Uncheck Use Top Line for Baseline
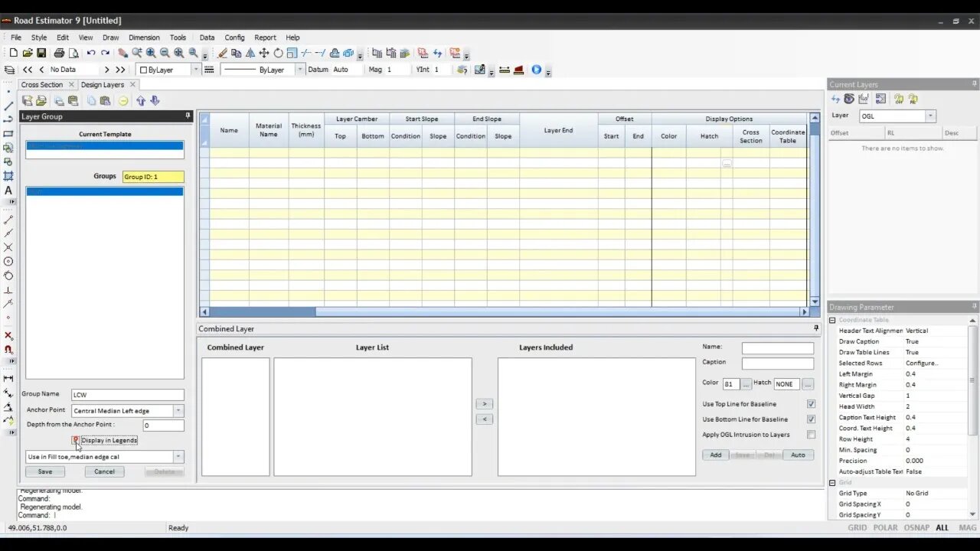 [811, 404]
